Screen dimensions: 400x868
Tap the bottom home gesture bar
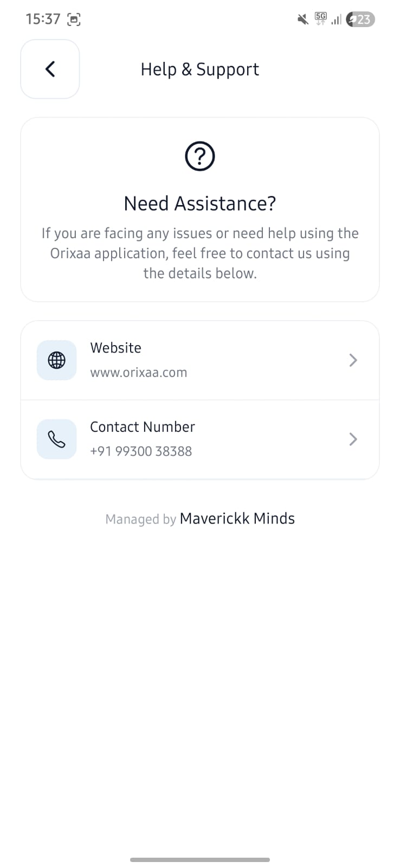tap(200, 859)
